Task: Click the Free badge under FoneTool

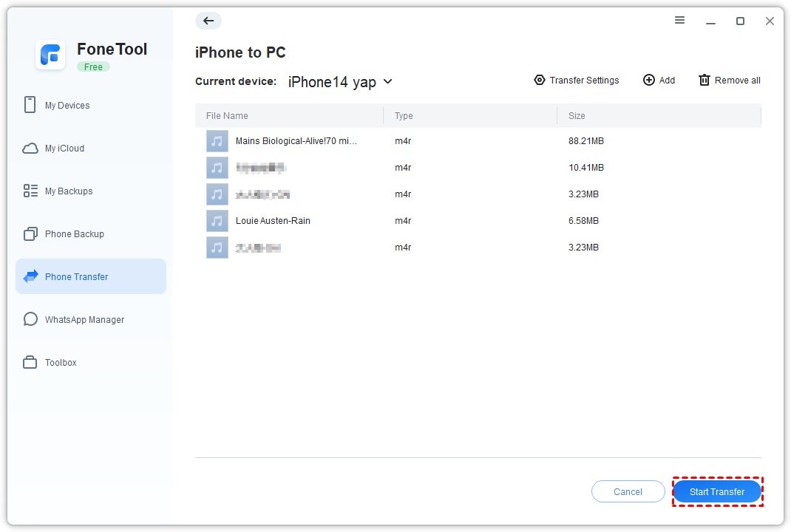Action: [93, 66]
